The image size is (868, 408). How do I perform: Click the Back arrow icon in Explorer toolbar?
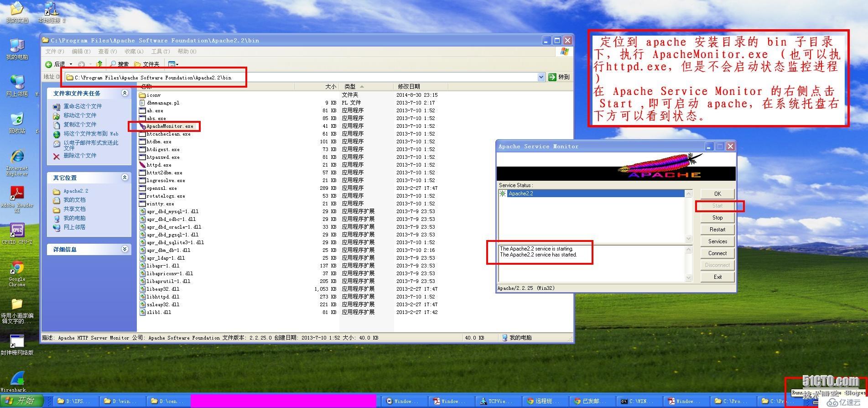tap(48, 64)
